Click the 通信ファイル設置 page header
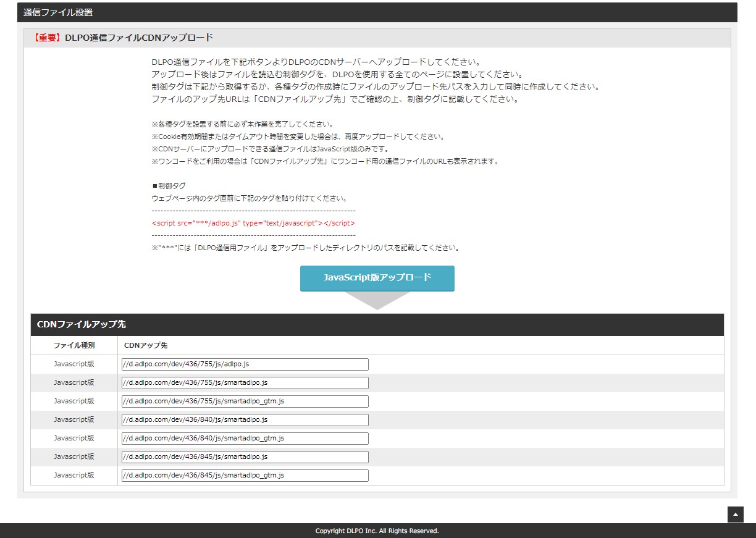Screen dimensions: 756x538 (x=377, y=12)
